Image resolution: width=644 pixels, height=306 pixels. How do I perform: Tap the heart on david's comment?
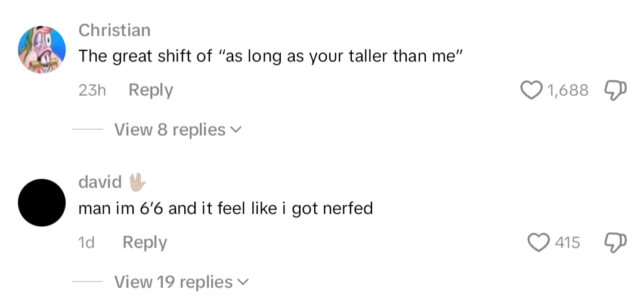pyautogui.click(x=539, y=242)
